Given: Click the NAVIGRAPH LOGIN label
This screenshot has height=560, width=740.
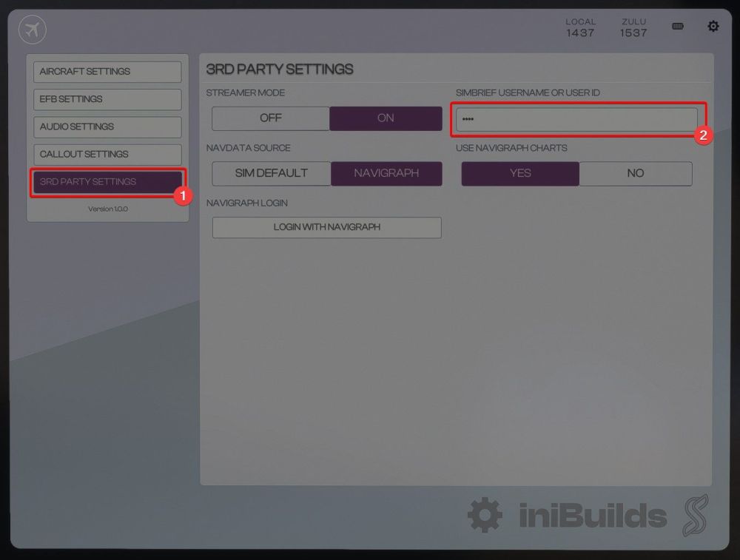Looking at the screenshot, I should (x=247, y=203).
